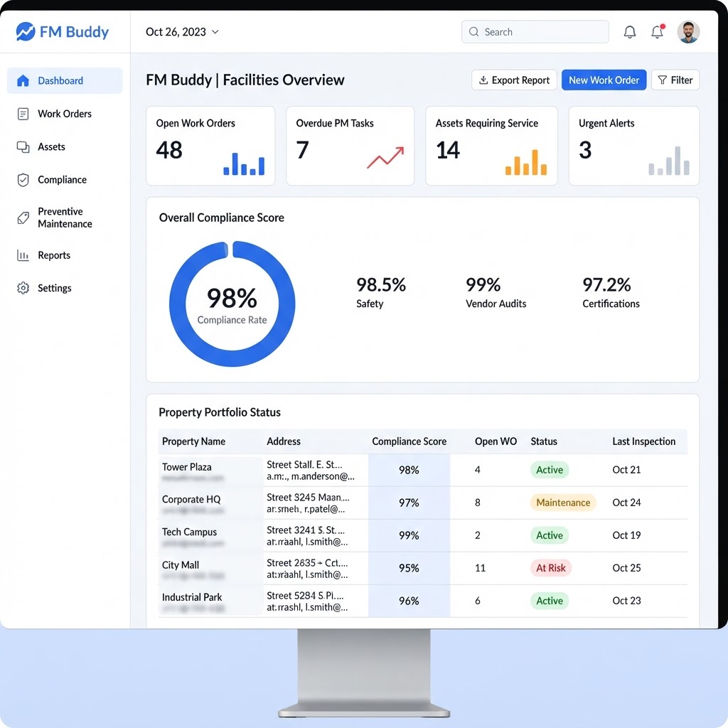Select the Industrial Park property
The image size is (728, 728).
[192, 597]
